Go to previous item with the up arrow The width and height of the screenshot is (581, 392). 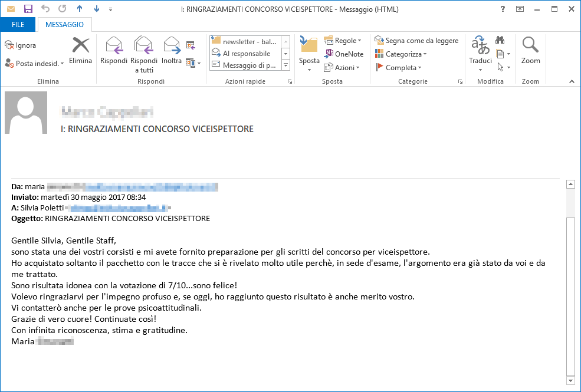point(80,9)
